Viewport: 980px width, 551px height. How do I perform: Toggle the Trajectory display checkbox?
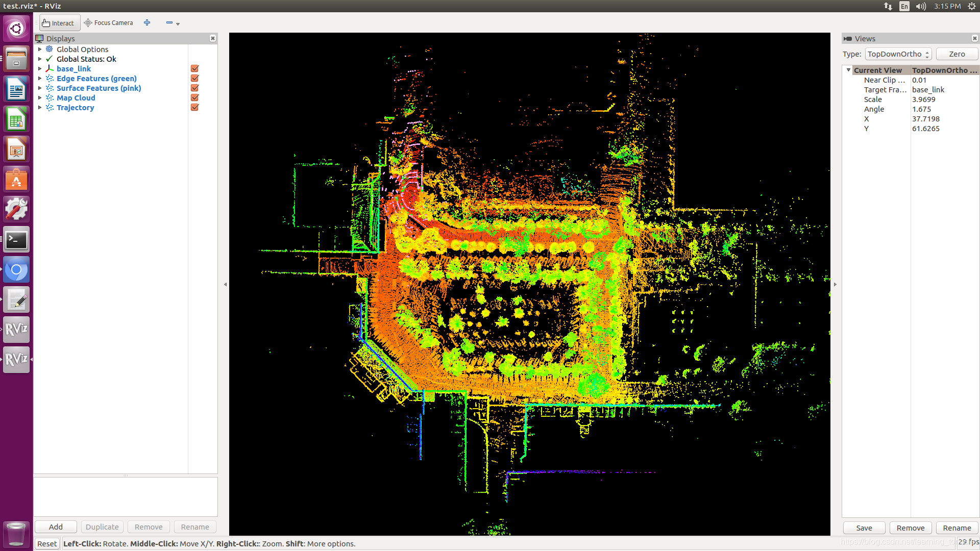coord(194,108)
